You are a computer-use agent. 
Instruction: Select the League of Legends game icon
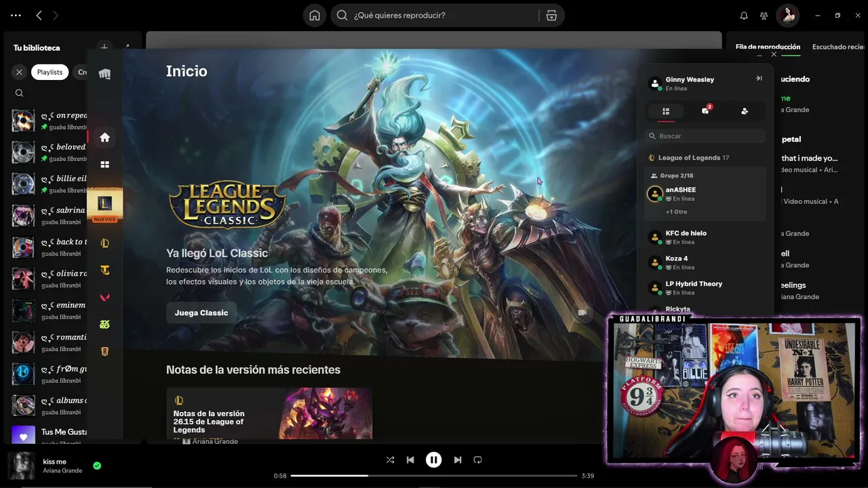pos(104,243)
